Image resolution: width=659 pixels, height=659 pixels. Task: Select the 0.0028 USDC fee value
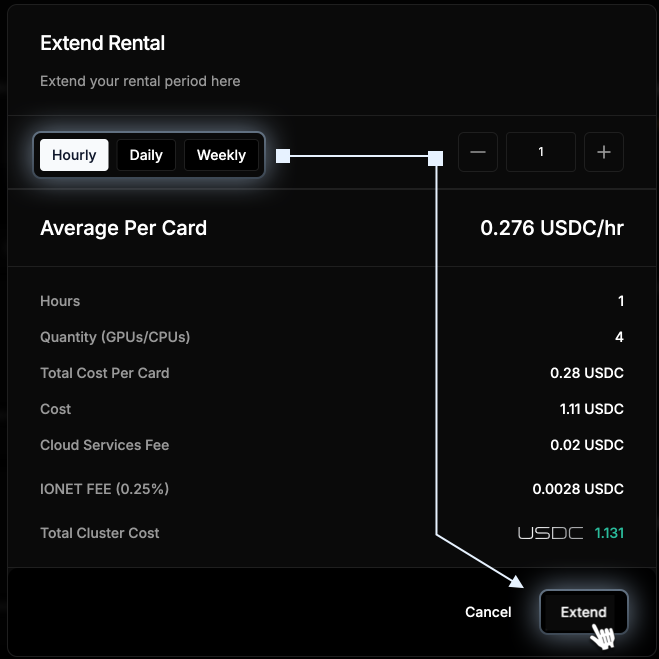pos(578,489)
